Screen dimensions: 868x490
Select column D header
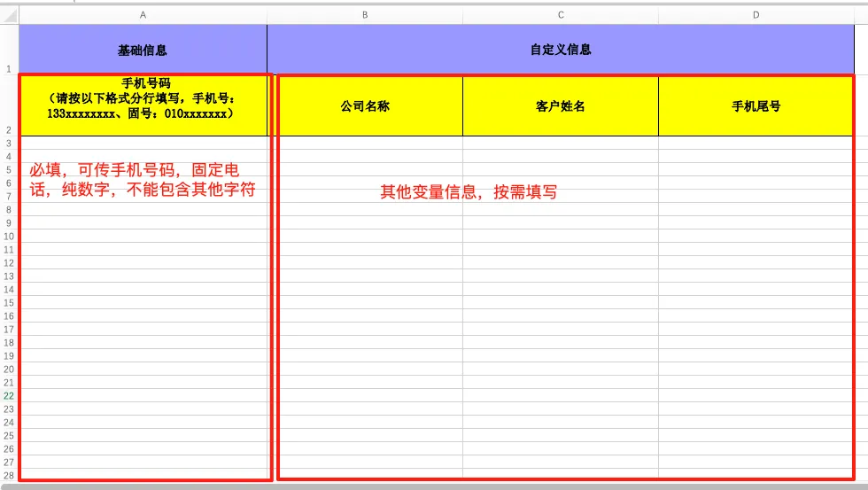click(x=756, y=15)
